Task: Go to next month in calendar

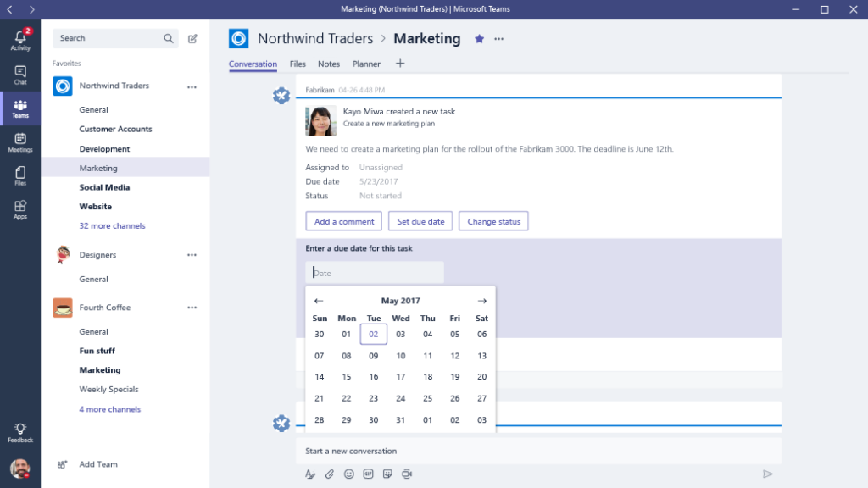Action: coord(482,301)
